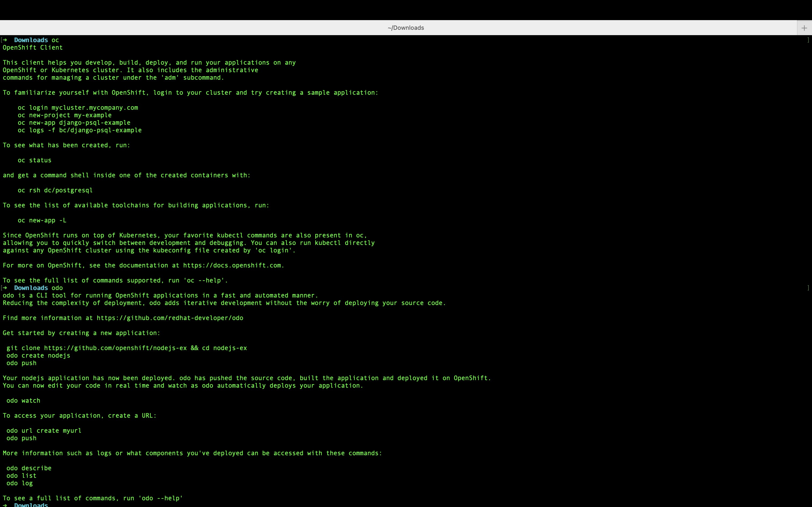The width and height of the screenshot is (812, 507).
Task: Click the 'oc status' command text
Action: coord(35,160)
